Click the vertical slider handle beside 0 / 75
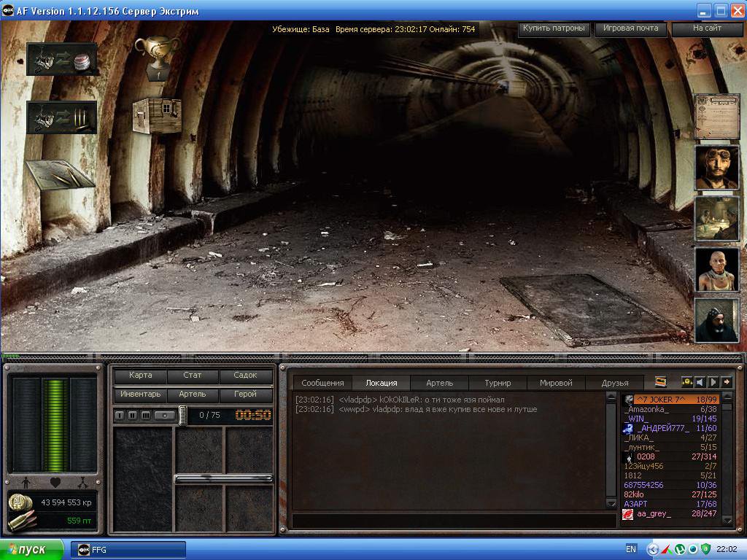Viewport: 747px width, 560px height. pos(182,415)
